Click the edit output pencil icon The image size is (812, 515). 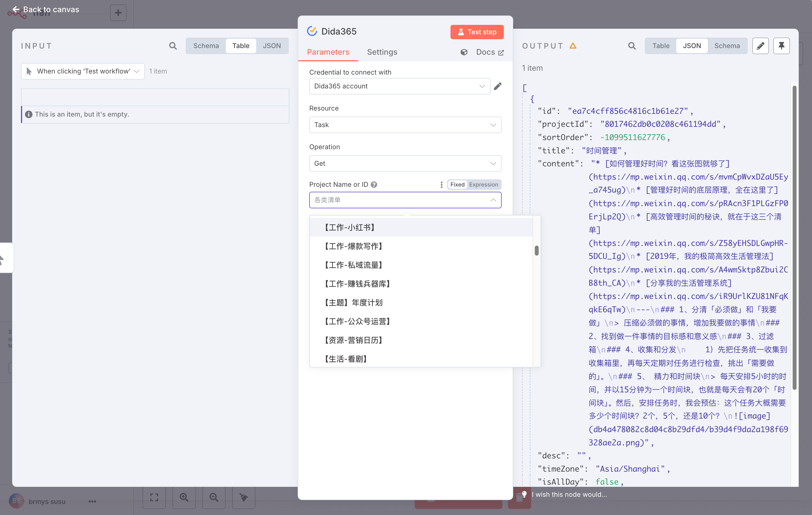pos(760,46)
